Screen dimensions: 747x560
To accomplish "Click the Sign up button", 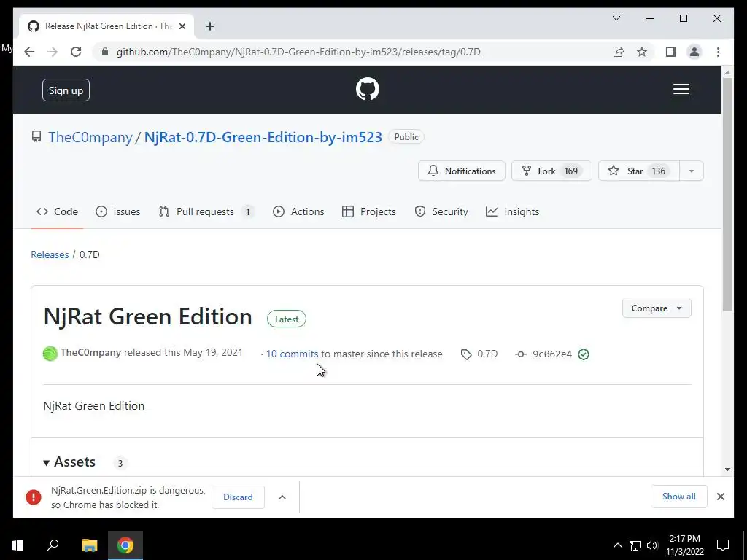I will point(66,90).
